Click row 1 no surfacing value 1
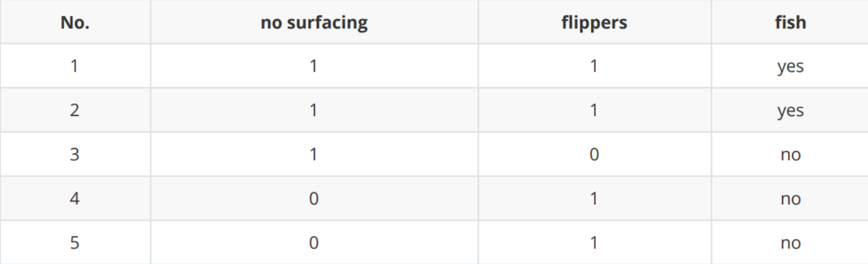 pyautogui.click(x=314, y=66)
